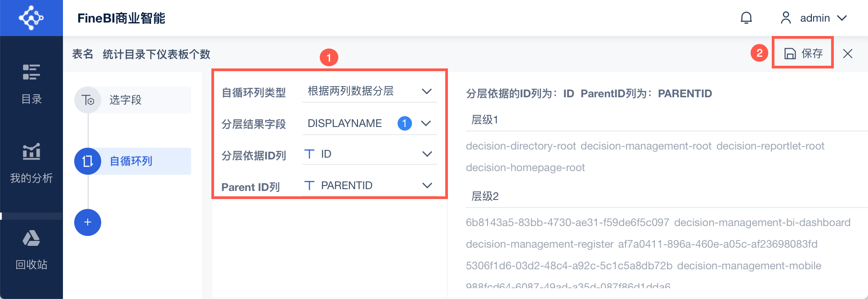Click the 保存 save button
The width and height of the screenshot is (868, 299).
tap(803, 54)
